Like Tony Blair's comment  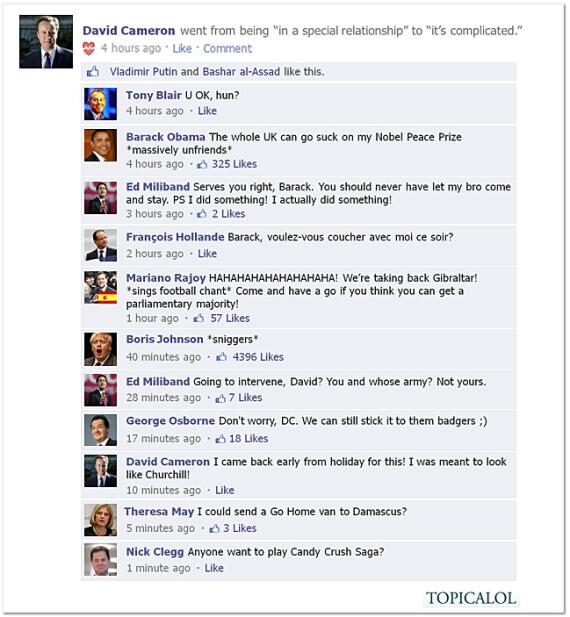(x=207, y=111)
